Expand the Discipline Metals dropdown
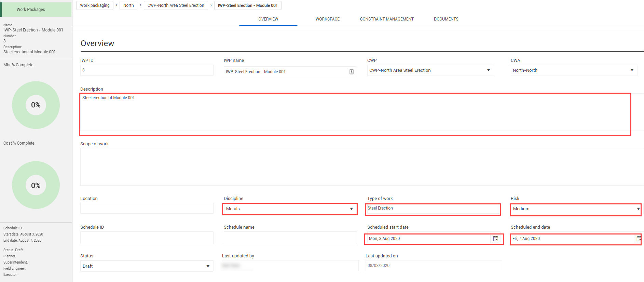644x282 pixels. click(x=351, y=209)
